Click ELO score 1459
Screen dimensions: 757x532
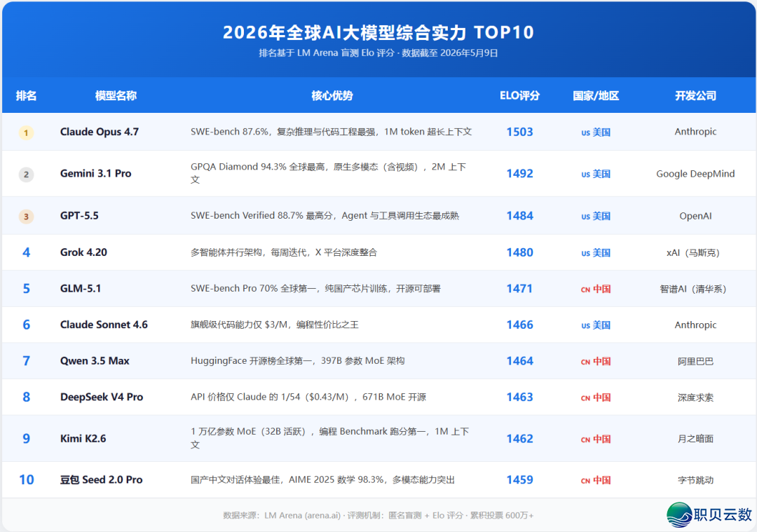pos(519,480)
